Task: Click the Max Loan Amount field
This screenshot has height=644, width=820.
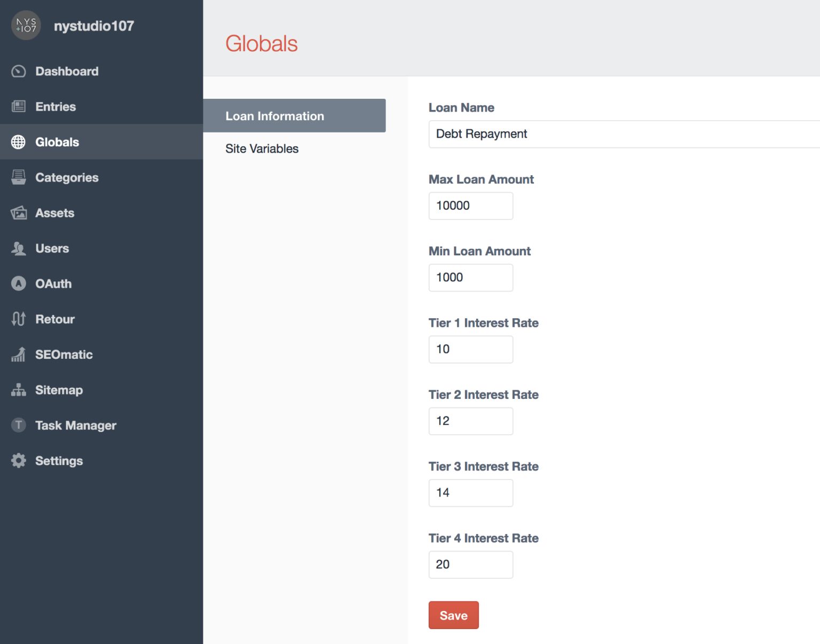Action: point(470,206)
